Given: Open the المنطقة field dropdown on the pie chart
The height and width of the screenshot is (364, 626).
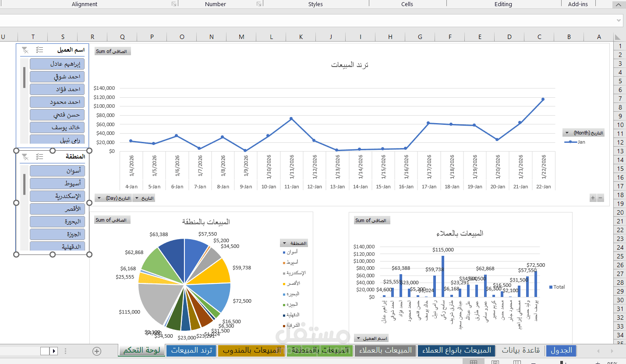Looking at the screenshot, I should (294, 243).
